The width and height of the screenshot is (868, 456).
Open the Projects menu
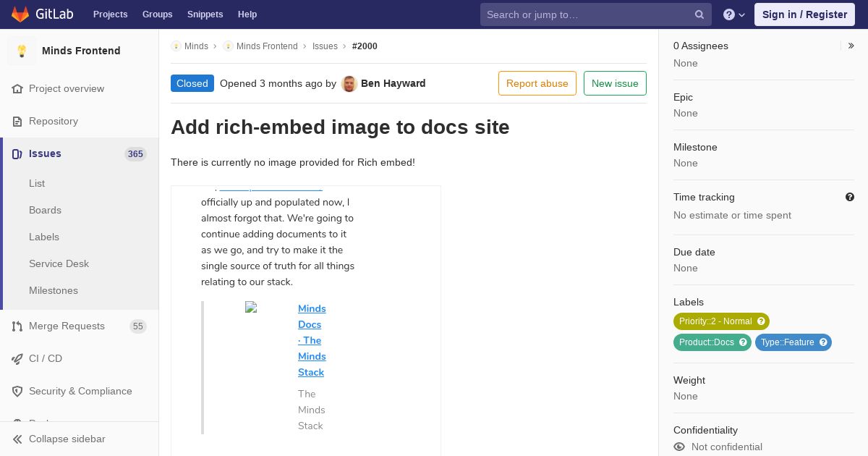(x=110, y=14)
